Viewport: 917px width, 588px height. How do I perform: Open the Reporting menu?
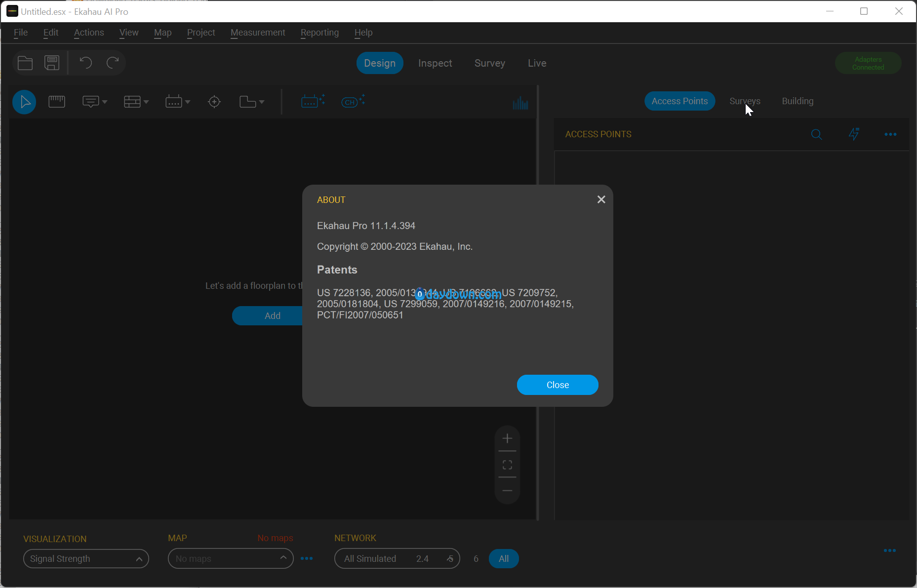click(319, 33)
